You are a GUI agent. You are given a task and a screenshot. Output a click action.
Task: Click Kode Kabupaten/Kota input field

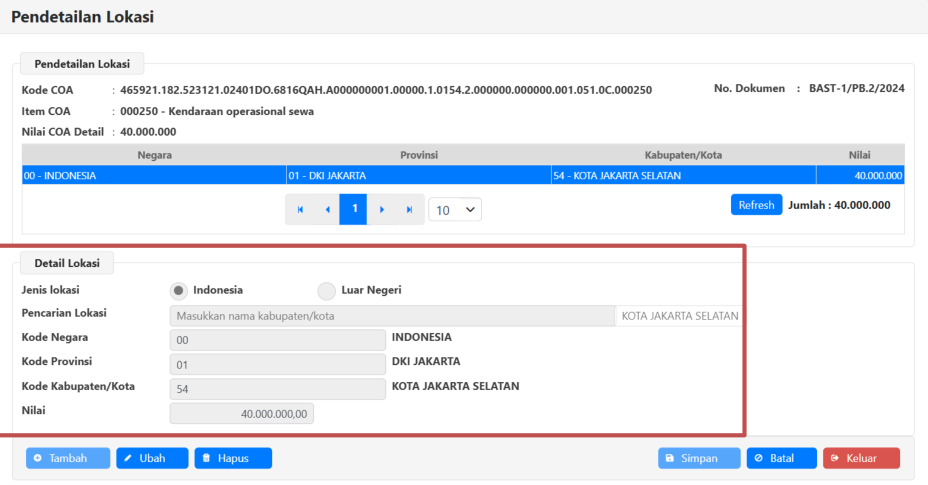click(x=277, y=388)
